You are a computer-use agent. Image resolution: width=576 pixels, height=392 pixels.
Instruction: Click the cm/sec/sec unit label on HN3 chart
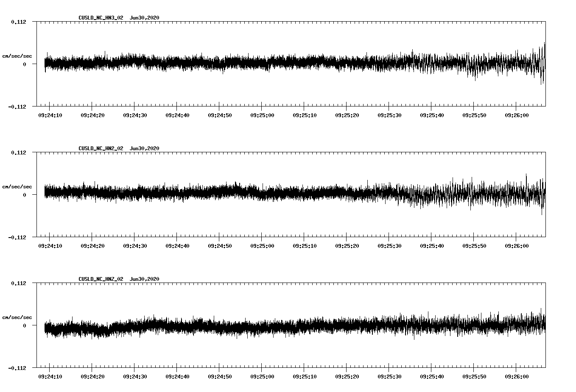click(17, 56)
